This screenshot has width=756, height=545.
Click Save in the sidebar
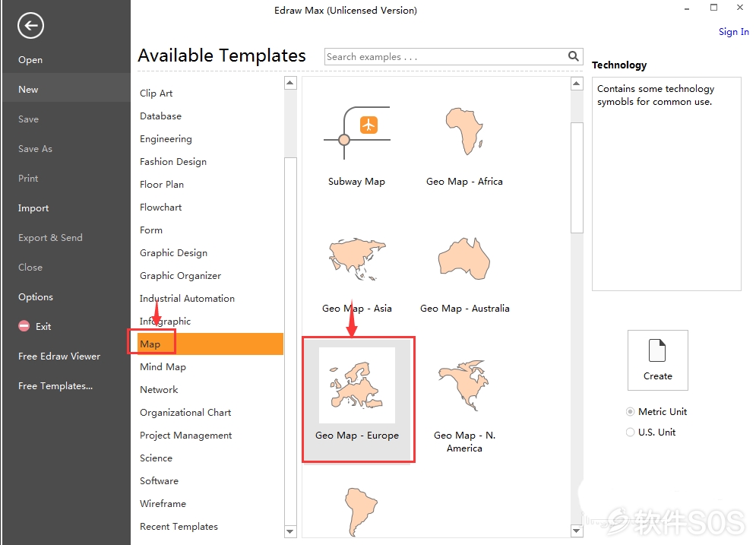tap(28, 119)
